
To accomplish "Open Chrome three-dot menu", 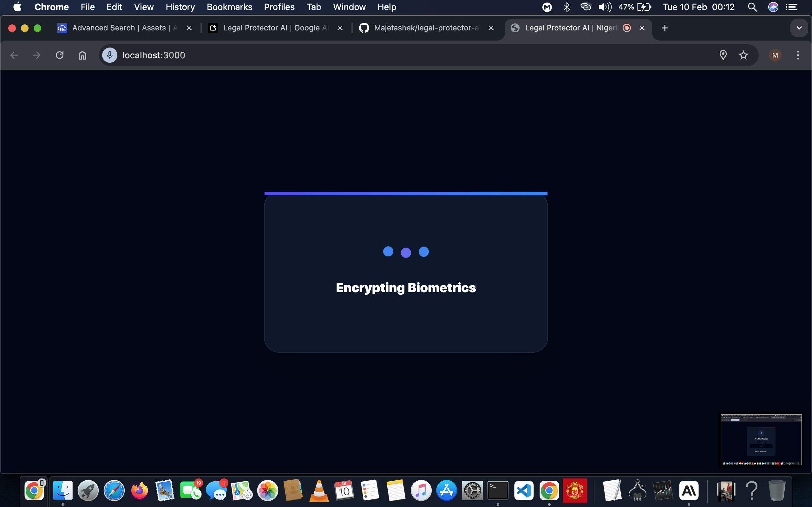I will [x=798, y=55].
